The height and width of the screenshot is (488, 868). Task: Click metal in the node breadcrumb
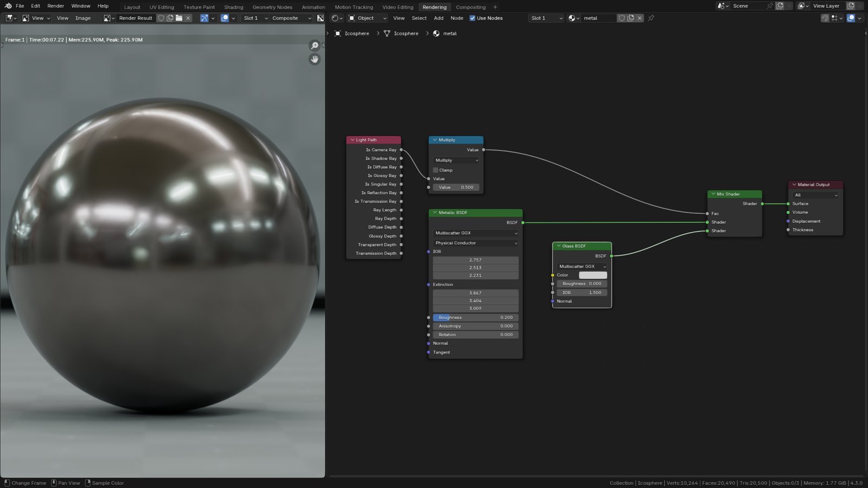click(x=445, y=34)
